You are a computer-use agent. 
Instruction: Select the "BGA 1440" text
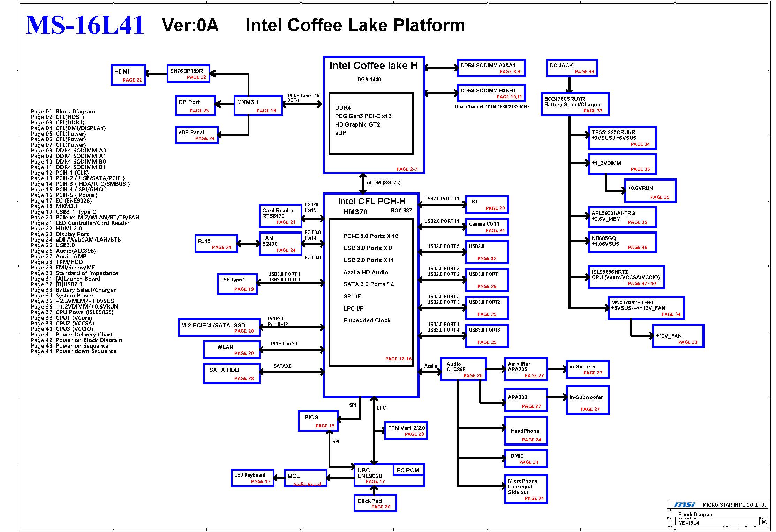point(369,79)
